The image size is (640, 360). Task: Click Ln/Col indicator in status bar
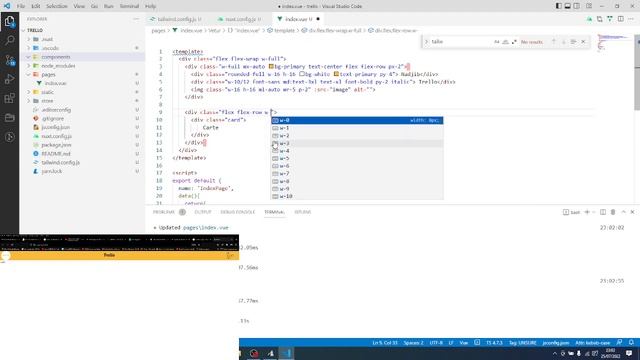click(385, 343)
